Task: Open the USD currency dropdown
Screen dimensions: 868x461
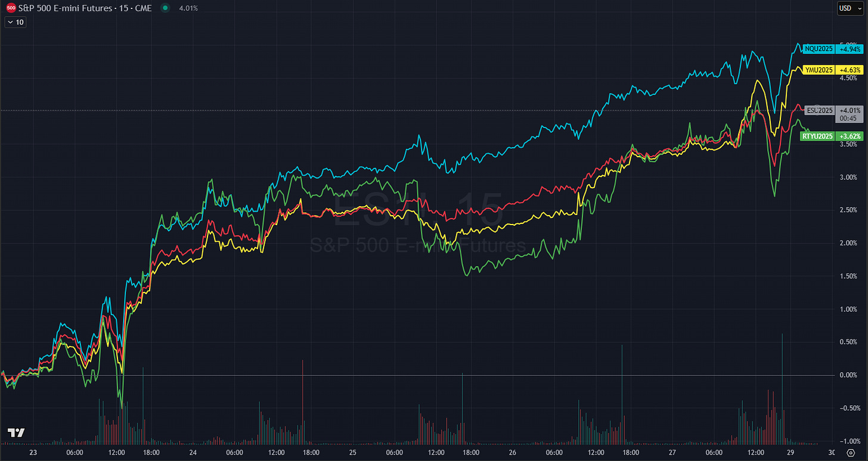Action: 850,8
